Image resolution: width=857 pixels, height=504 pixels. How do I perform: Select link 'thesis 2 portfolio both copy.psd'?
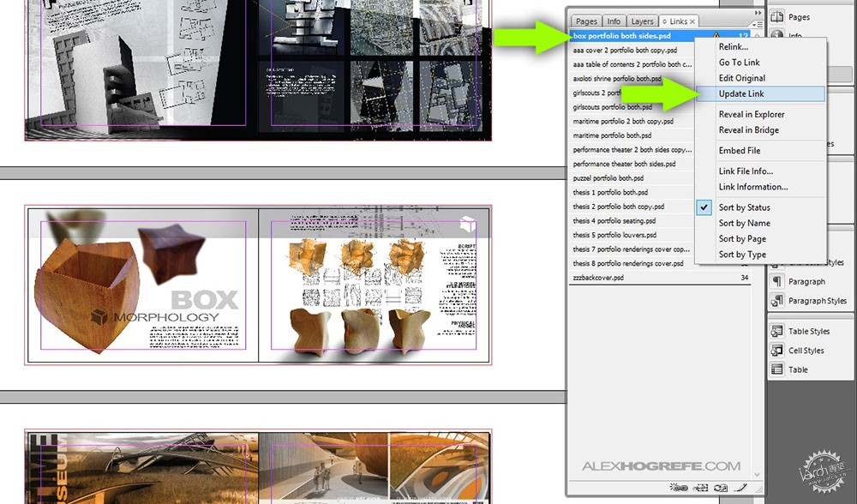pos(618,206)
